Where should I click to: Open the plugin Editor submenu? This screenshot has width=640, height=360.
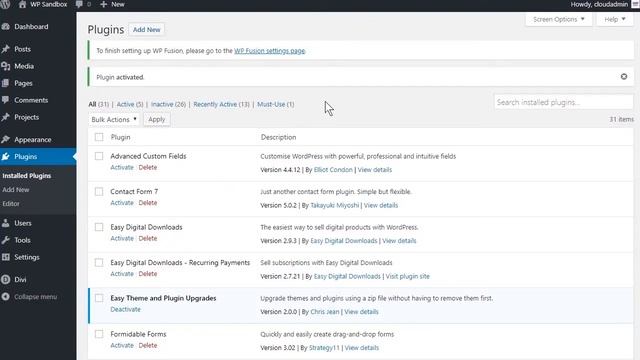pos(11,204)
